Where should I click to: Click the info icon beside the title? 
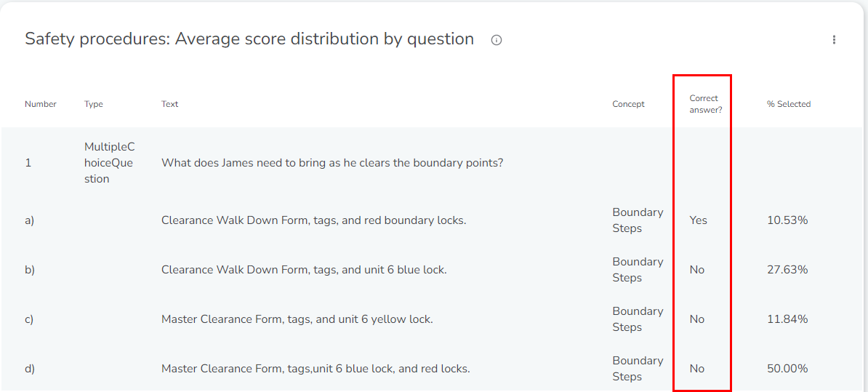[497, 40]
